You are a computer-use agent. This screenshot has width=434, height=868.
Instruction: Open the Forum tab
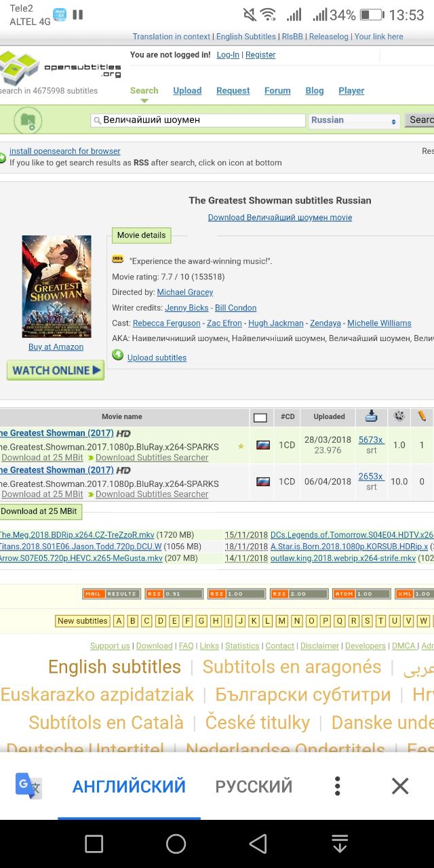click(277, 91)
